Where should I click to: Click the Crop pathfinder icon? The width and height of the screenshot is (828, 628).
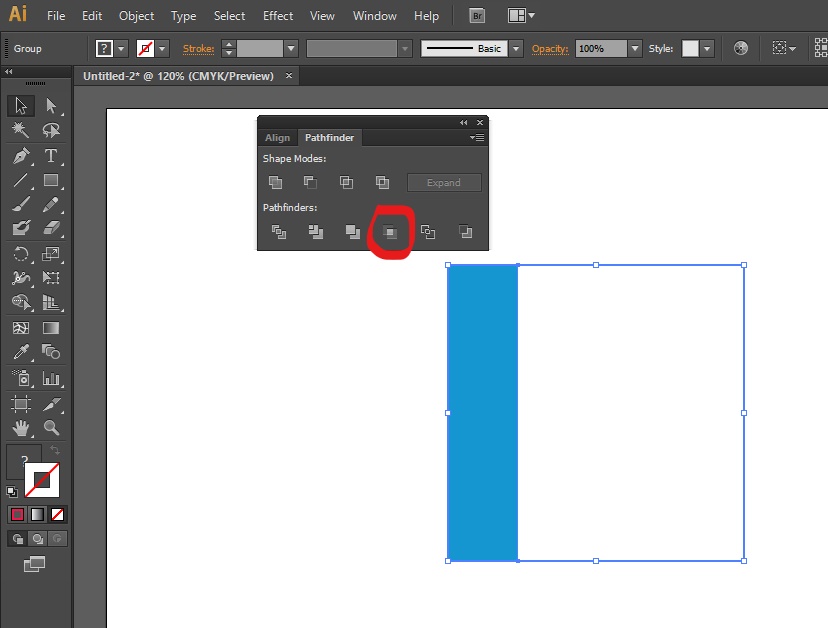[389, 232]
